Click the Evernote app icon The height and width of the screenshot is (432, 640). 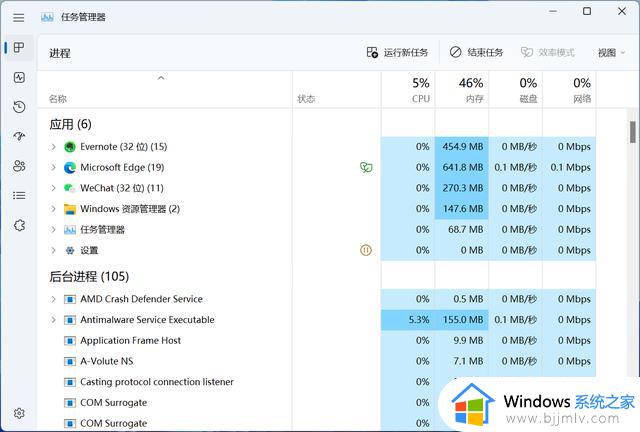click(70, 147)
